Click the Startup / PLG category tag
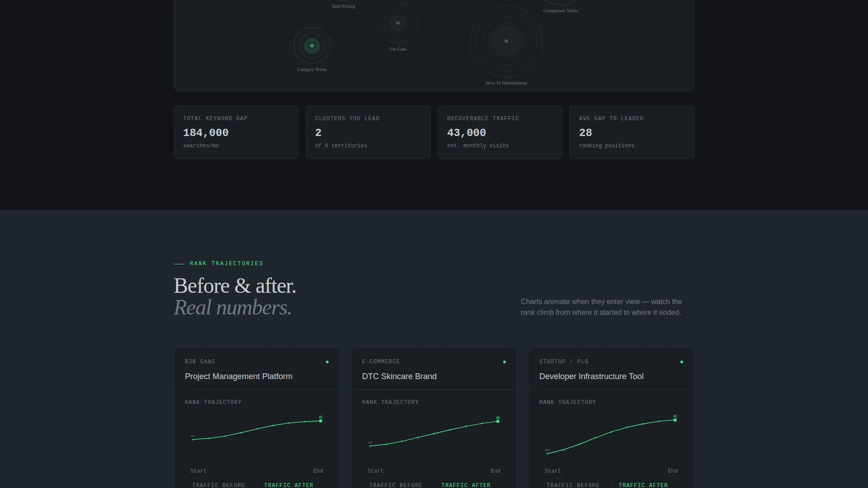Screen dimensions: 868x488 point(564,361)
